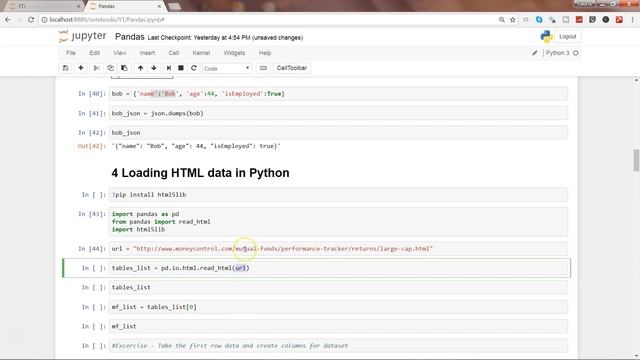This screenshot has width=640, height=360.
Task: Open the Help menu
Action: pyautogui.click(x=265, y=53)
